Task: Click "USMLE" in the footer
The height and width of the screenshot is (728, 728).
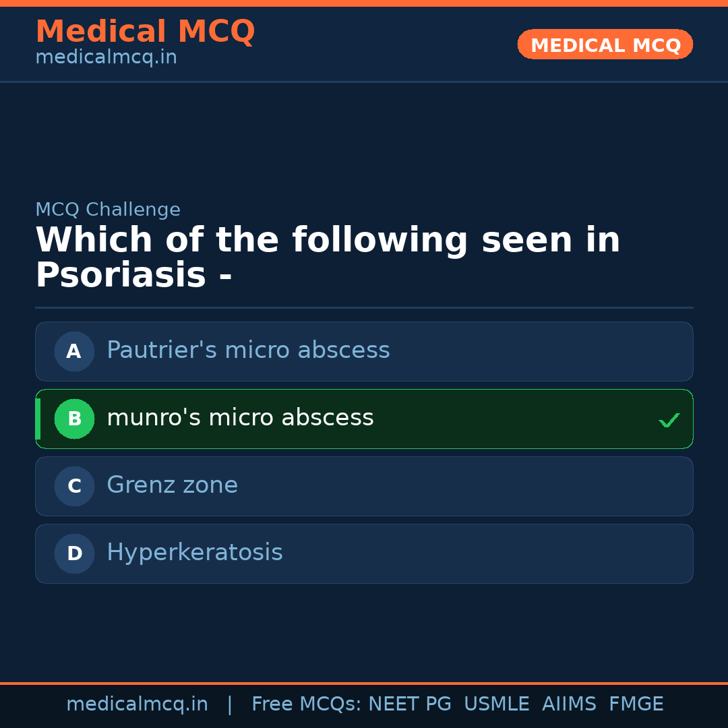Action: click(x=496, y=704)
